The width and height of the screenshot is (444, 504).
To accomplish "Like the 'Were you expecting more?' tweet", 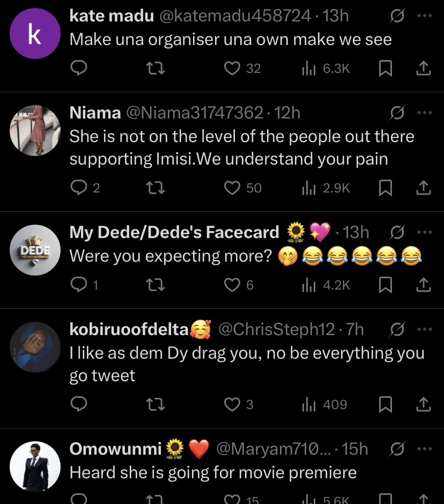I will [232, 286].
